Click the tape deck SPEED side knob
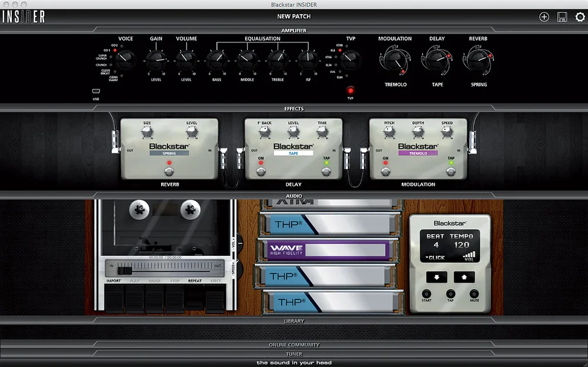588x367 pixels. pos(240,269)
